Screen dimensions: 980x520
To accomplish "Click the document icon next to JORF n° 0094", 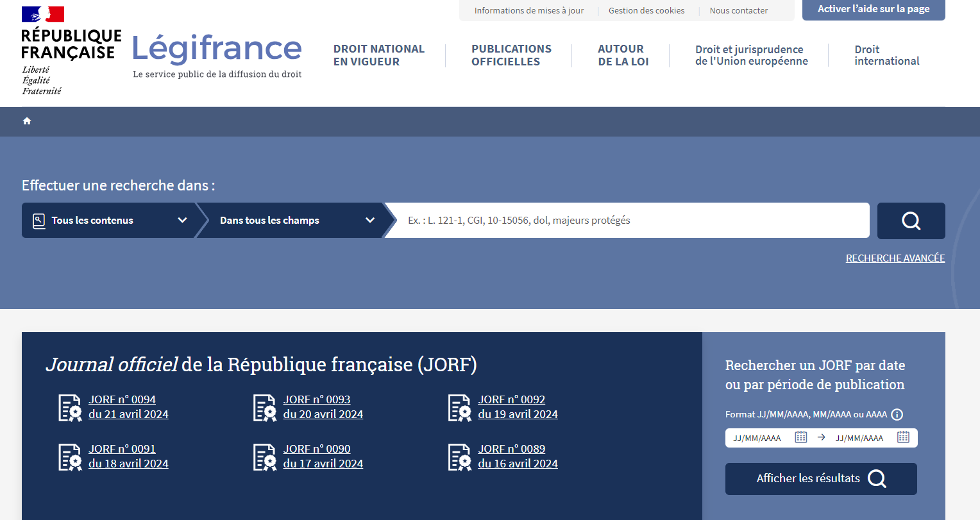I will coord(71,408).
